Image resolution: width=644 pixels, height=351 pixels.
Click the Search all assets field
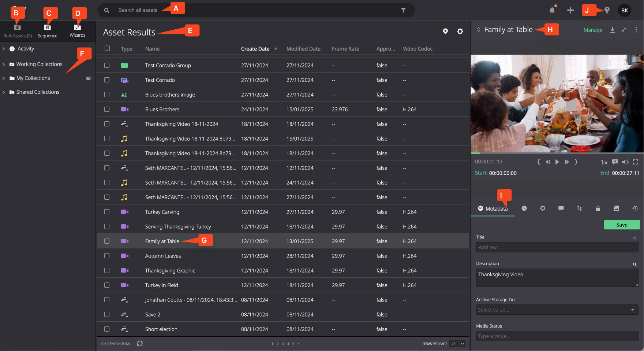256,10
